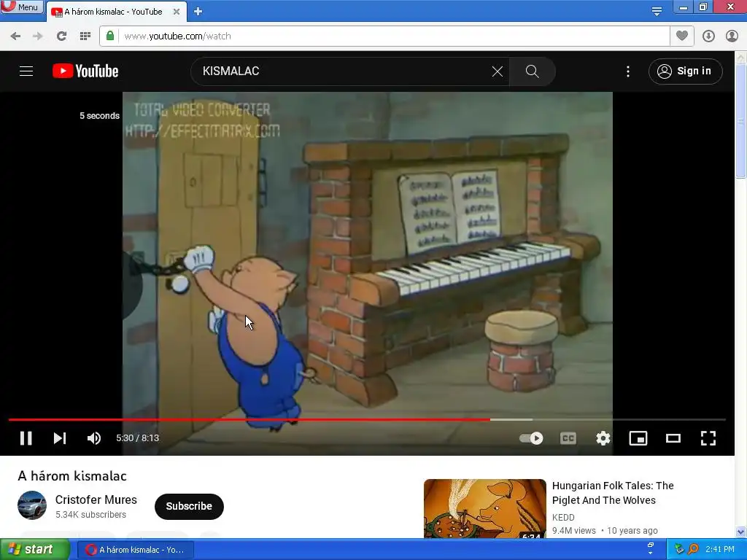Reload the current page
Screen dimensions: 747x560
[61, 36]
